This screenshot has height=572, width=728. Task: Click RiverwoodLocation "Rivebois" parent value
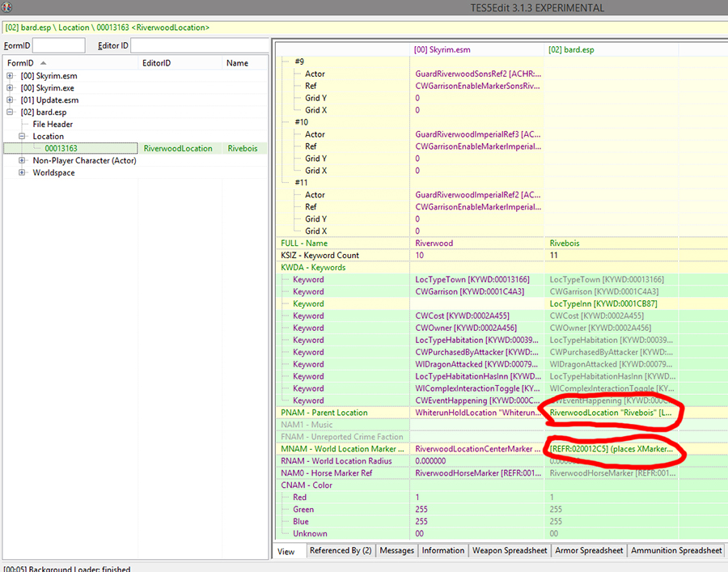[x=611, y=413]
